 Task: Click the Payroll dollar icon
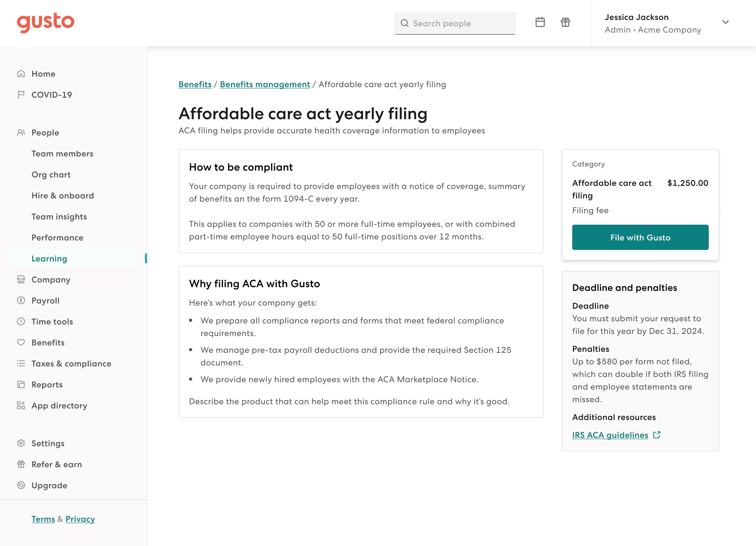21,301
